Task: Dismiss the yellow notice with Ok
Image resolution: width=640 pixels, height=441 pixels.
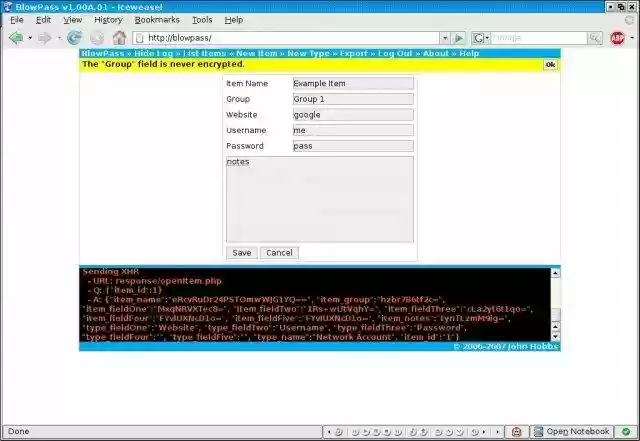Action: pos(550,65)
